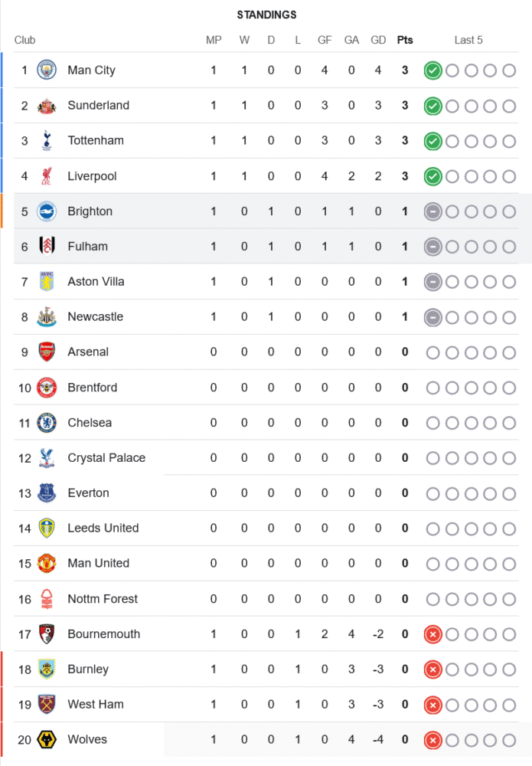Image resolution: width=532 pixels, height=766 pixels.
Task: Click Man City's green win result icon
Action: (x=432, y=70)
